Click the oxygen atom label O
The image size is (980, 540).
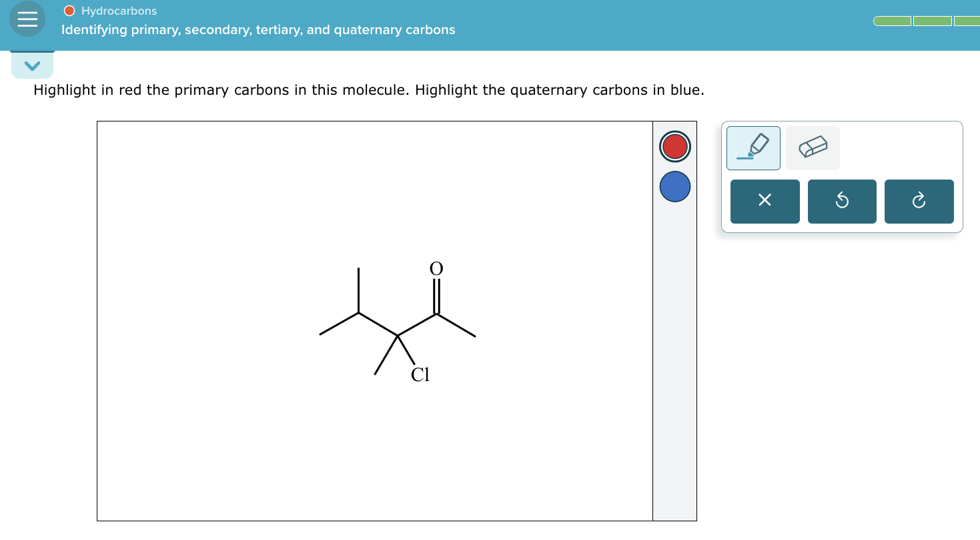coord(436,268)
